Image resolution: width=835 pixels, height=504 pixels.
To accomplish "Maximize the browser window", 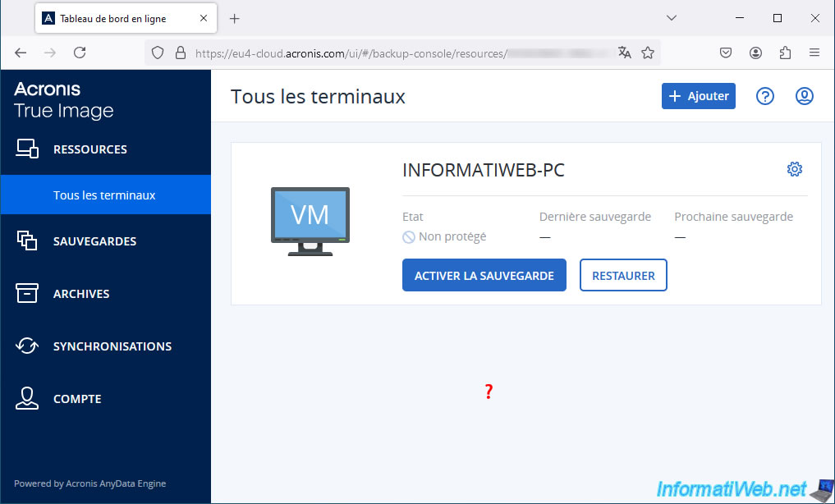I will [x=778, y=18].
